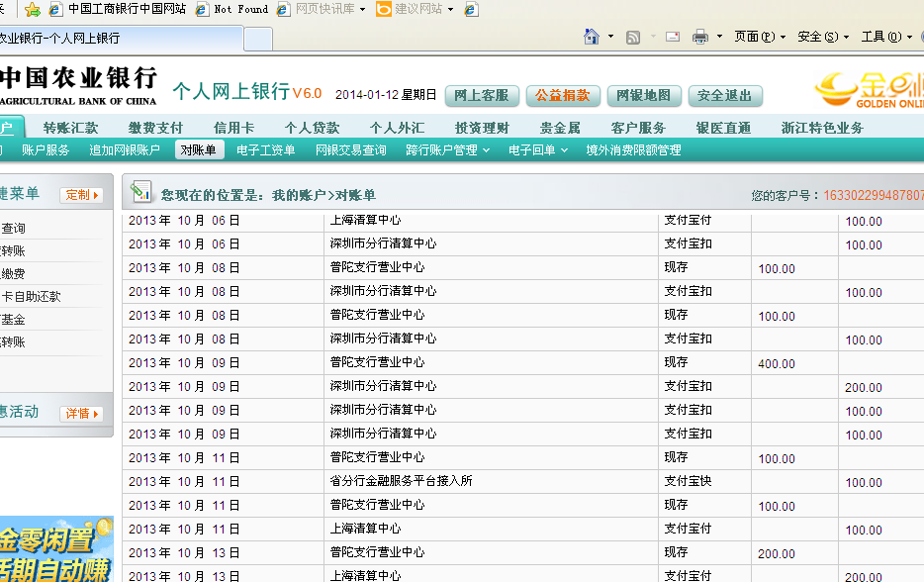Screen dimensions: 924x582
Task: Click the IE Home icon
Action: pyautogui.click(x=592, y=37)
